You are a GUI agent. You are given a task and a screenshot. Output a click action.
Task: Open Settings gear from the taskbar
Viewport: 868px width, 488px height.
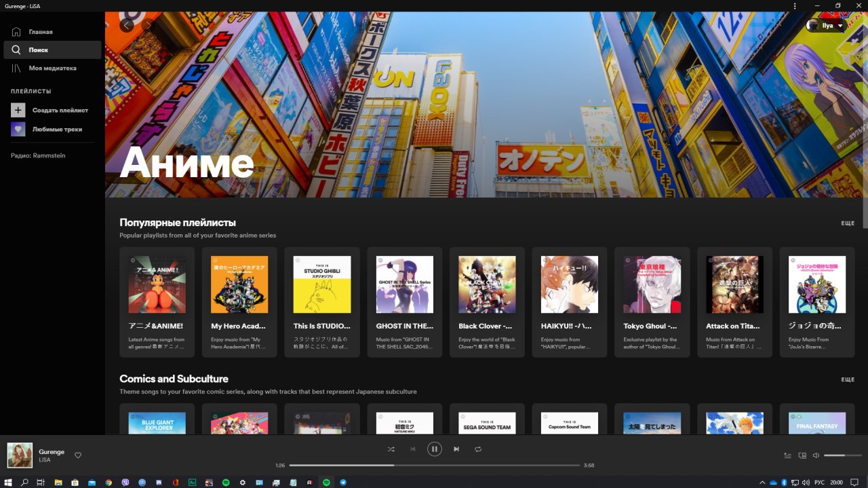pos(243,482)
